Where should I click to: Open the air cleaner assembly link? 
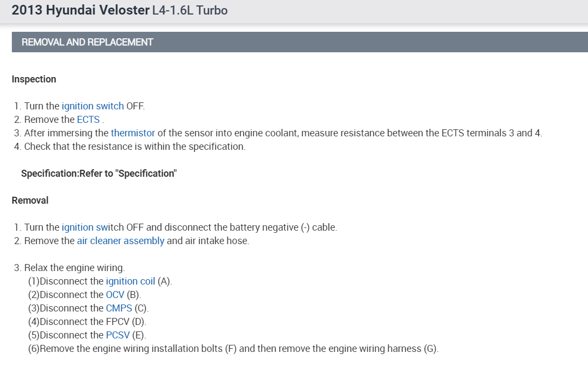[120, 241]
